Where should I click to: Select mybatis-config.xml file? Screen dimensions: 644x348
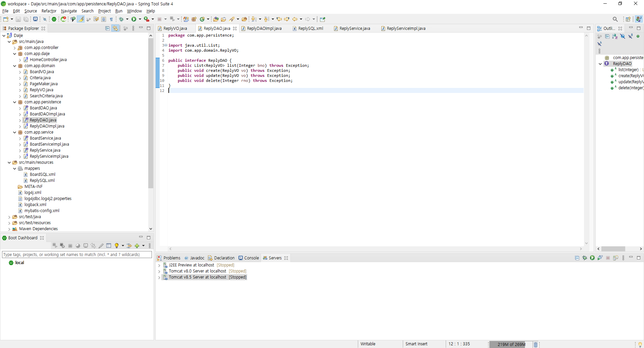[x=42, y=211]
